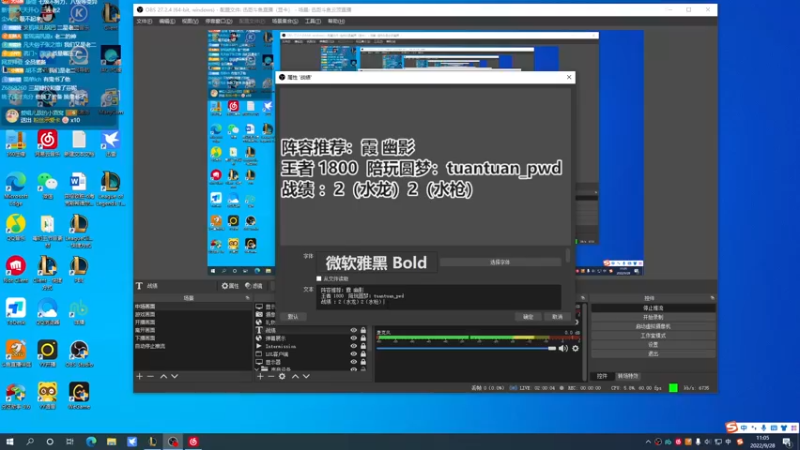Remove source with the minus icon
800x450 pixels.
pos(271,377)
